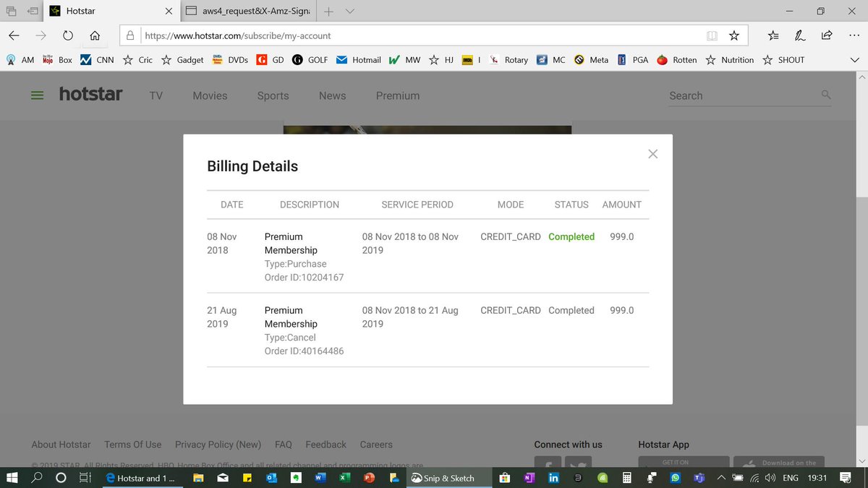Open a new tab
Screen dimensions: 868x488
(x=328, y=11)
